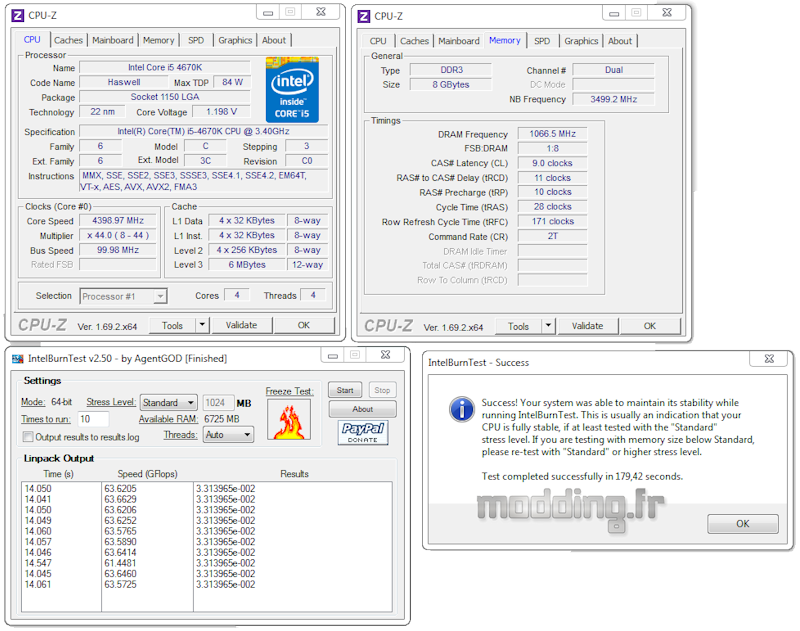Open Mainboard tab in left CPU-Z window
Viewport: 800px width, 631px height.
point(113,40)
